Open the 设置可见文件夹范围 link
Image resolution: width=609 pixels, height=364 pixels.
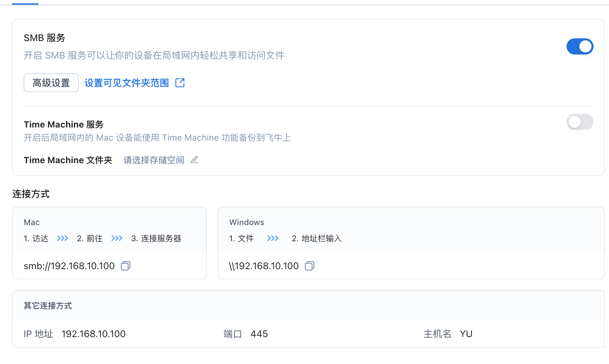pos(127,83)
